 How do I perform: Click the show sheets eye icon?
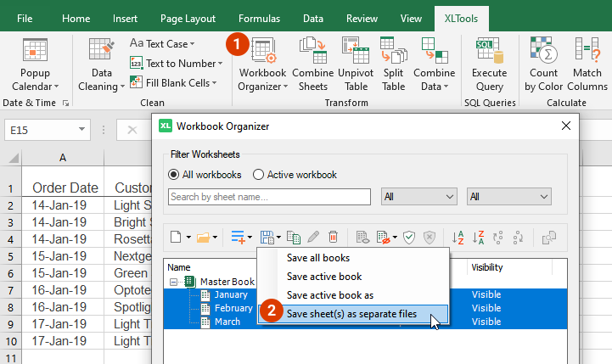362,237
